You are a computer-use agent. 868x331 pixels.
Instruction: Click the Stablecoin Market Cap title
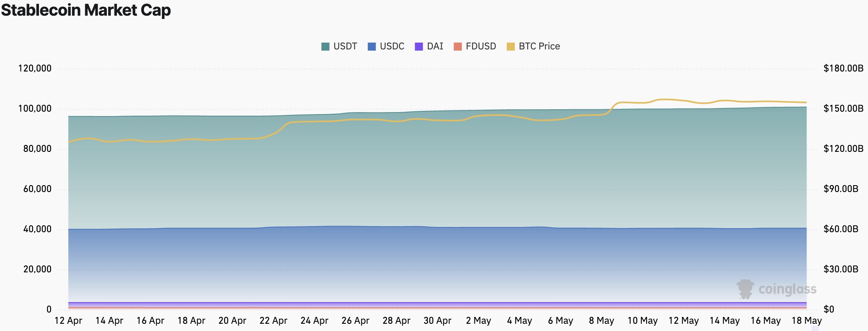86,10
